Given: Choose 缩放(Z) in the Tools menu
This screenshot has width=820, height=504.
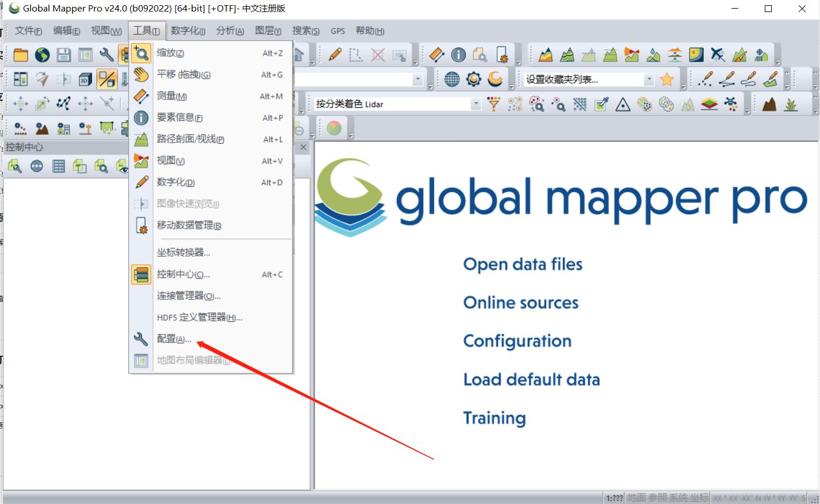Looking at the screenshot, I should coord(210,53).
